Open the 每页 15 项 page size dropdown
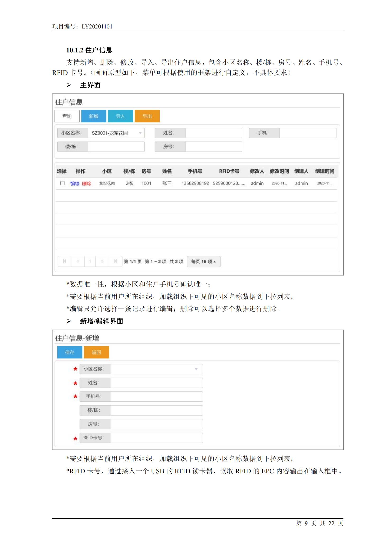 (x=204, y=261)
